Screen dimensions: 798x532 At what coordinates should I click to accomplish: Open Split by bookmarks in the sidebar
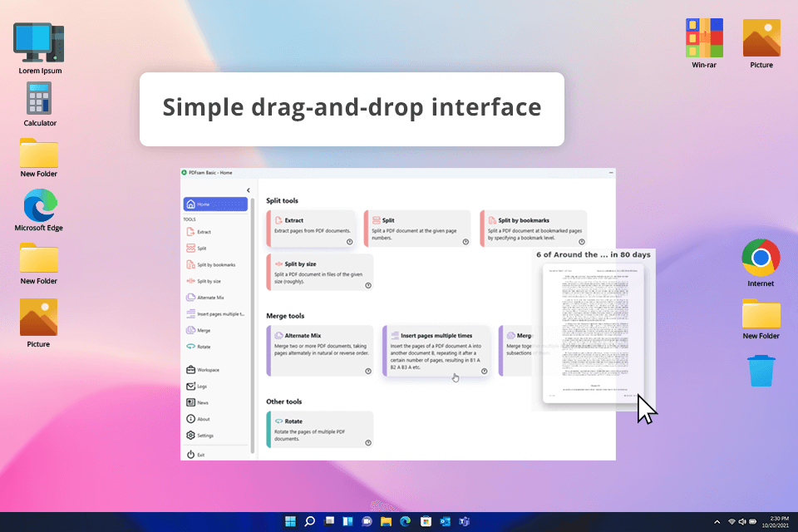tap(215, 264)
